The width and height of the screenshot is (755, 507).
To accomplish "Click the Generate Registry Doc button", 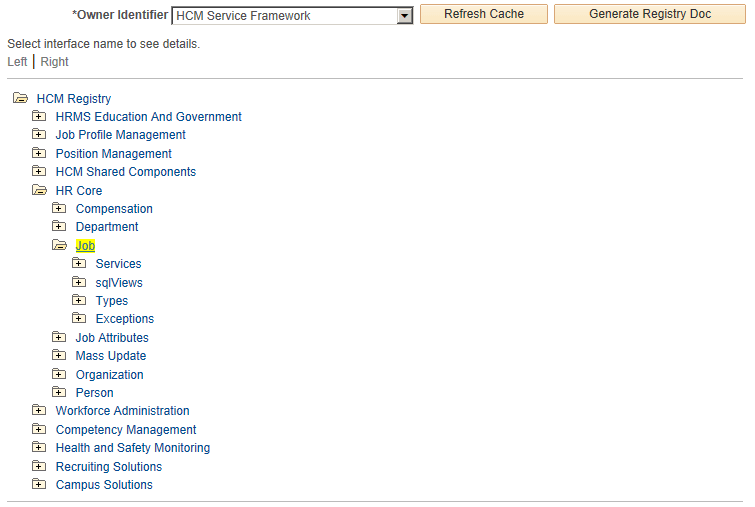I will coord(650,14).
